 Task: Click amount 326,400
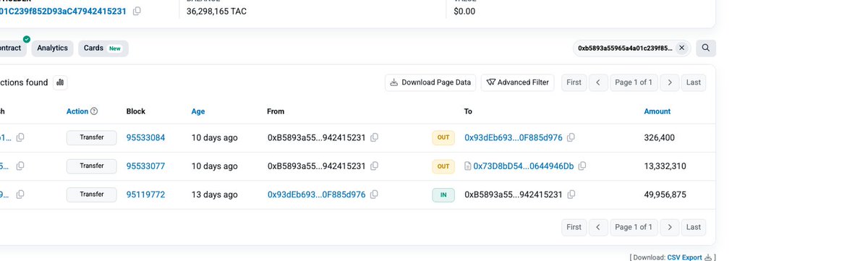(x=659, y=137)
